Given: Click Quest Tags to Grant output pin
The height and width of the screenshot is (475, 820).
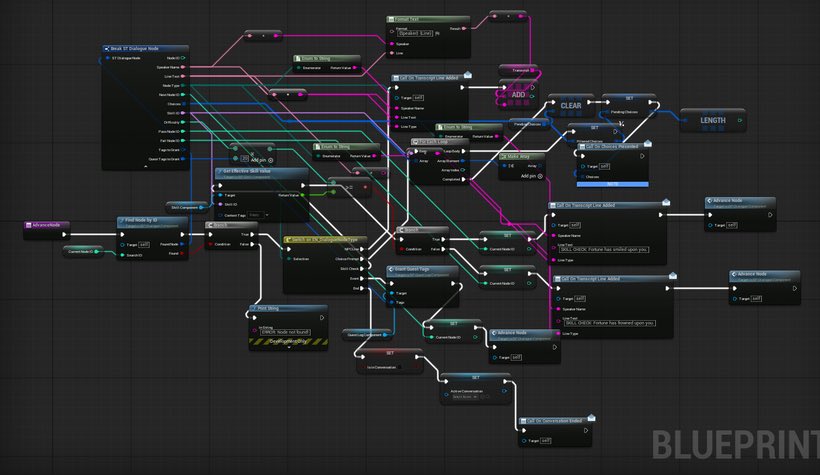Looking at the screenshot, I should pyautogui.click(x=183, y=159).
